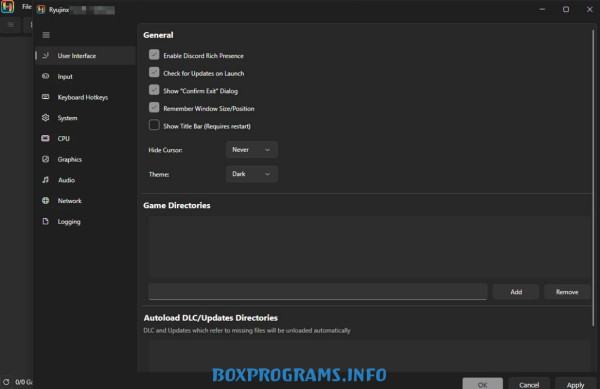Screen dimensions: 600x389
Task: Switch to the Graphics settings tab
Action: pos(85,159)
